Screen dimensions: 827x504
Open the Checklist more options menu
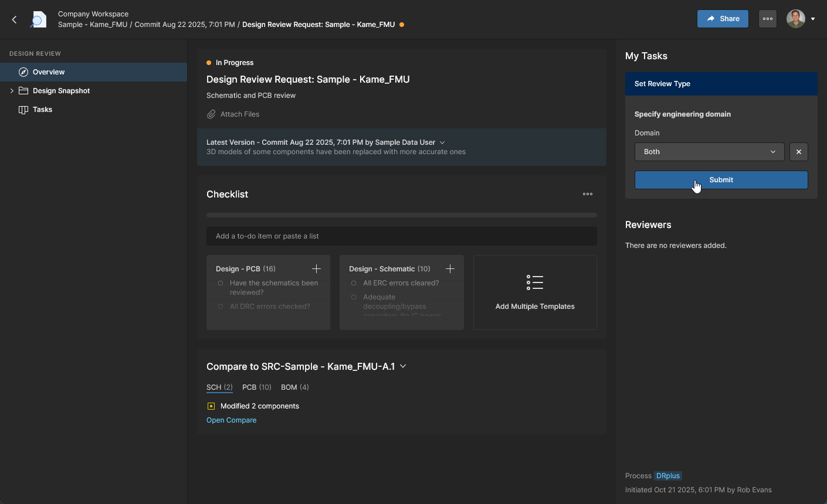tap(587, 194)
